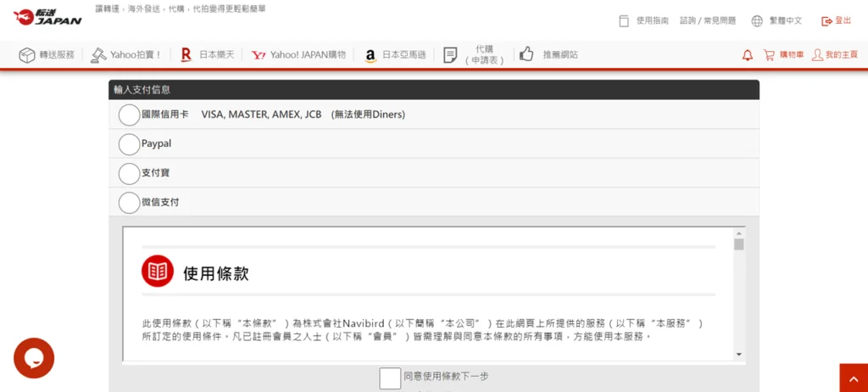Select Paypal payment option
The width and height of the screenshot is (868, 392).
click(x=129, y=144)
